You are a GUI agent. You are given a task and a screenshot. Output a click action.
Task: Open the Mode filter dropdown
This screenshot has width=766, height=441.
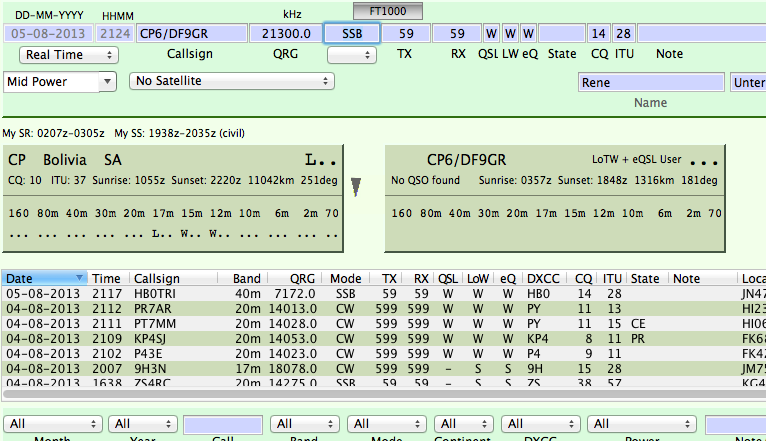point(387,424)
